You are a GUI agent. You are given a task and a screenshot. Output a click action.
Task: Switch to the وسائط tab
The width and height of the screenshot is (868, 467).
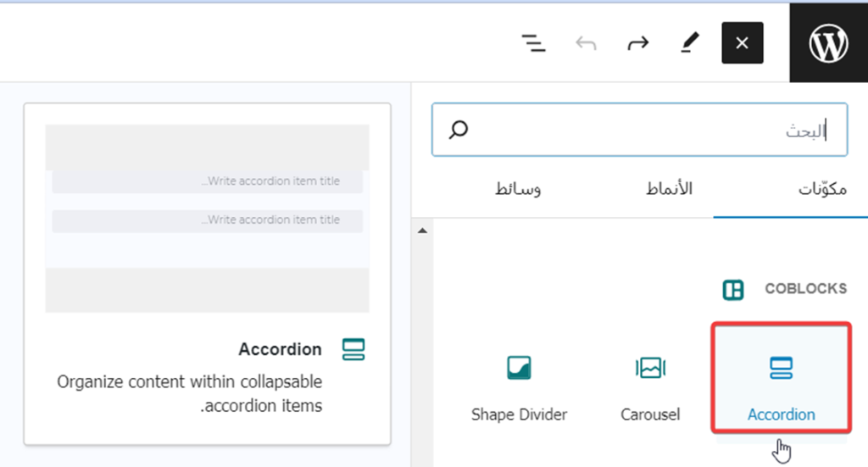(518, 189)
